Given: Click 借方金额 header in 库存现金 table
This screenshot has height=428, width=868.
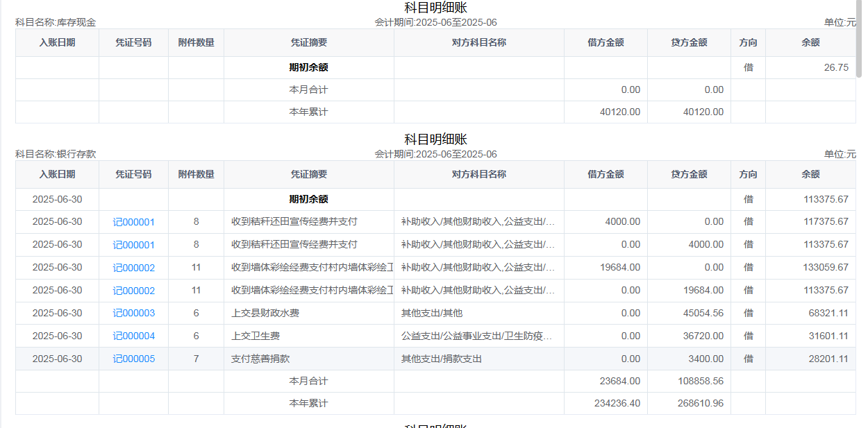Looking at the screenshot, I should click(x=606, y=43).
